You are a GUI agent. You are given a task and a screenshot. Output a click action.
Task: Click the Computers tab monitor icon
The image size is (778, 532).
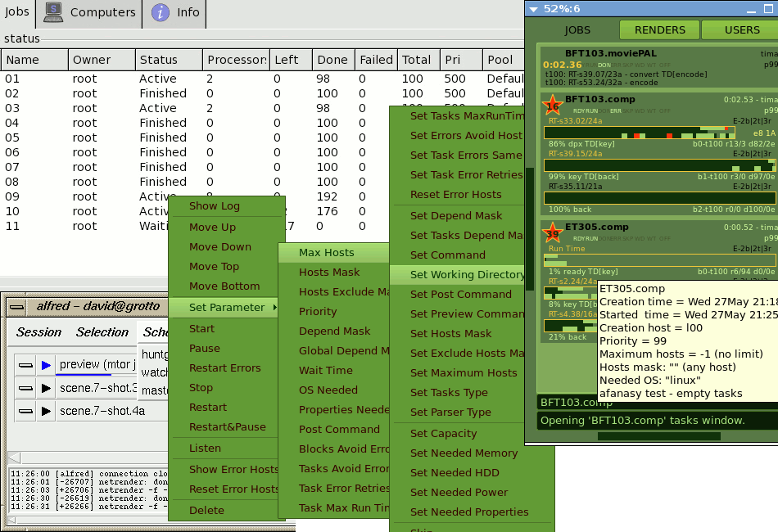click(54, 12)
